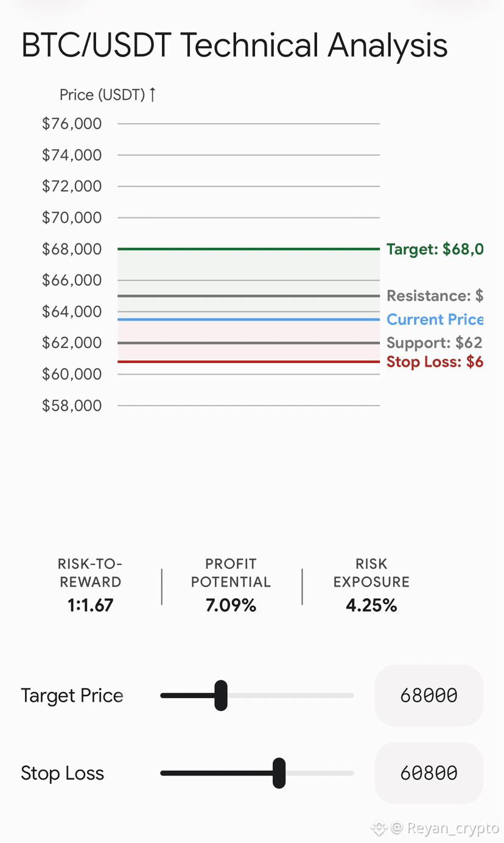Click the Target Price value field 68000

point(429,696)
